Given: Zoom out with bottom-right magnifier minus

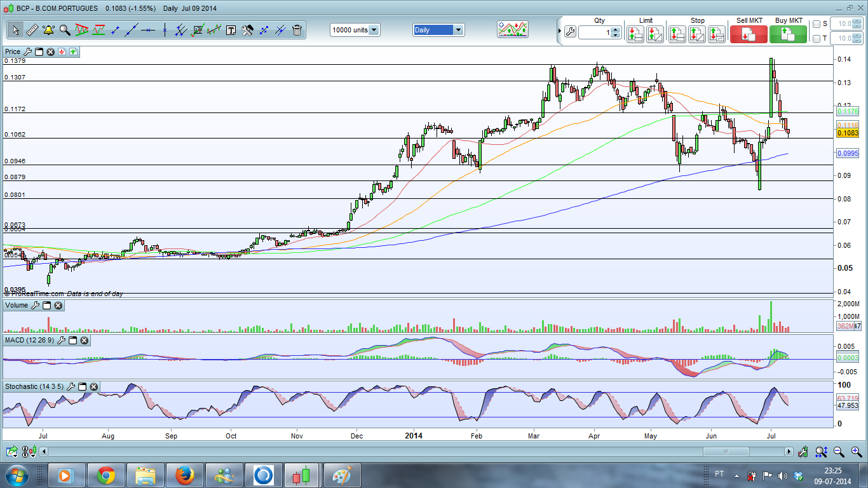Looking at the screenshot, I should point(839,452).
